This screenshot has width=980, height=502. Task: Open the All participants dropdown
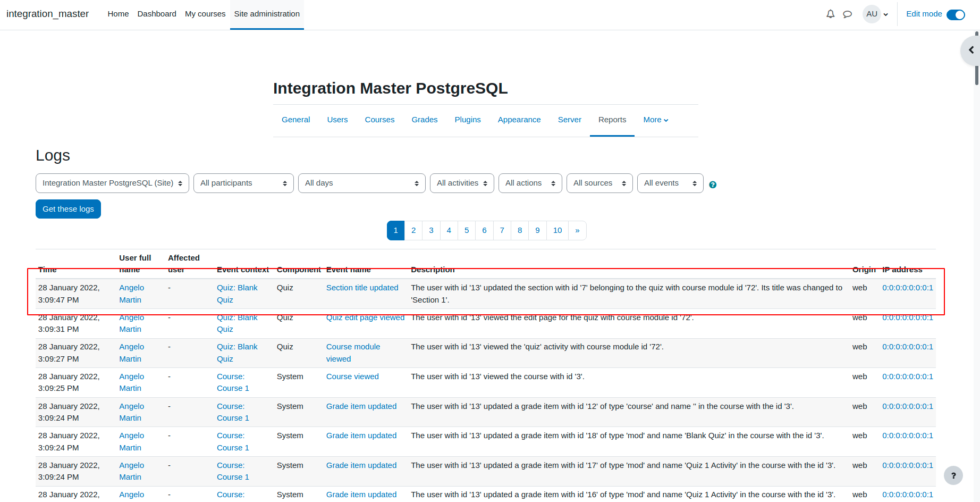click(243, 183)
